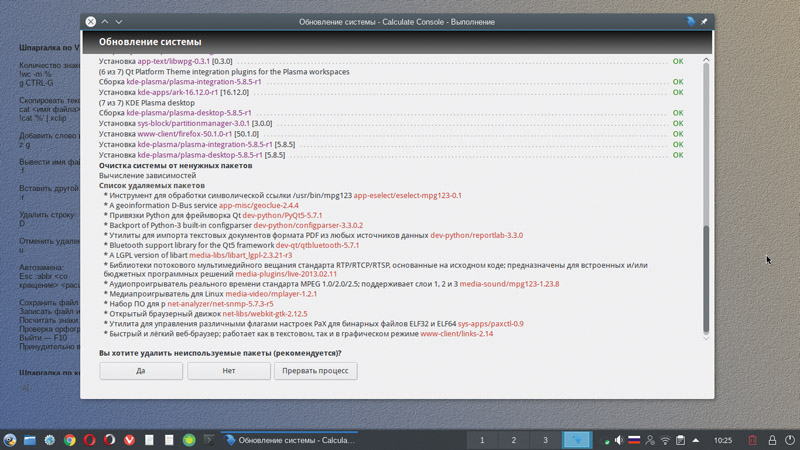Switch to virtual desktop 2
This screenshot has width=800, height=450.
[514, 440]
